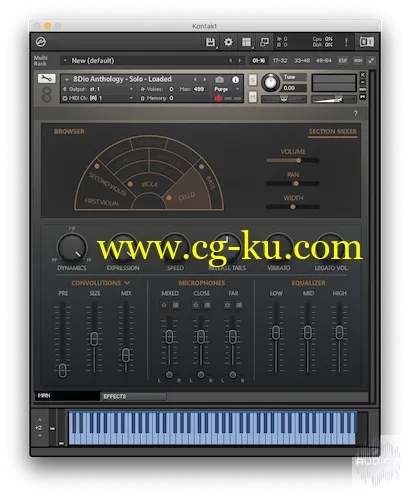Viewport: 410px width, 496px height.
Task: Open Kontakt options gear icon
Action: point(228,42)
